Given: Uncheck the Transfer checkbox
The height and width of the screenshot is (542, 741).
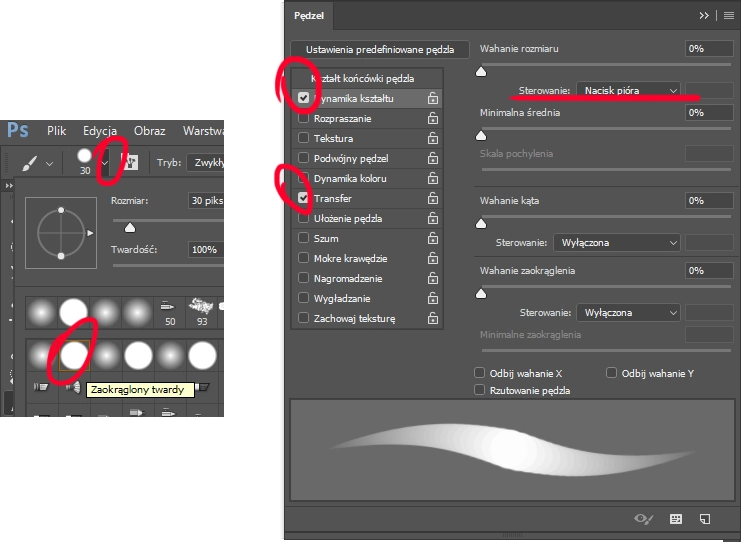Looking at the screenshot, I should pos(304,198).
